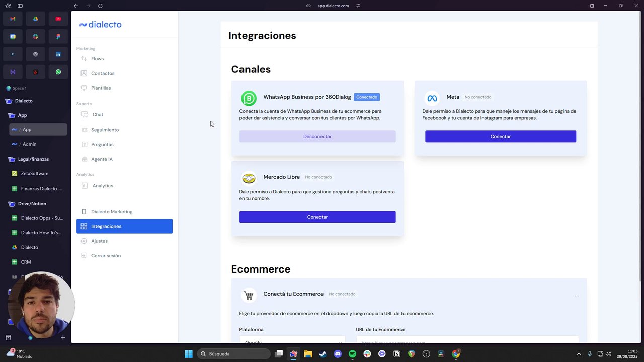Open the CRM spreadsheet tab
644x362 pixels.
(38, 262)
